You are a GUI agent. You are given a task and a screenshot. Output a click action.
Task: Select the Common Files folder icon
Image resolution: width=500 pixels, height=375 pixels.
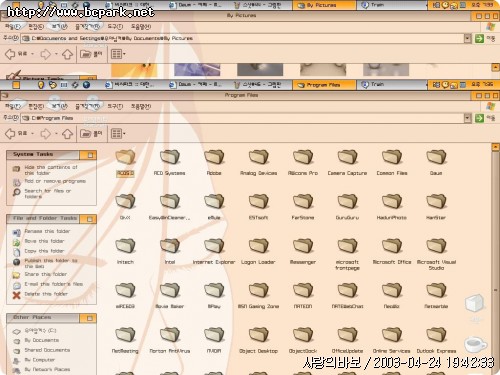tap(392, 157)
